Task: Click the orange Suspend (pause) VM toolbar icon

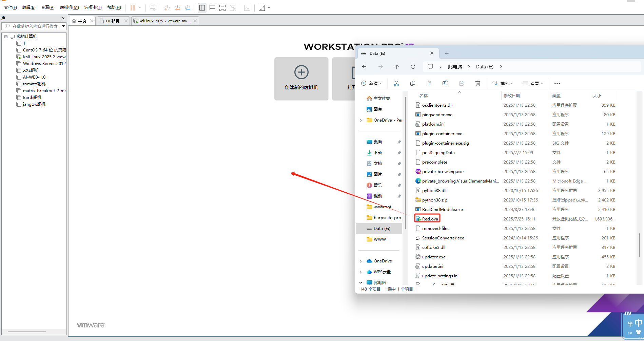Action: [x=132, y=7]
